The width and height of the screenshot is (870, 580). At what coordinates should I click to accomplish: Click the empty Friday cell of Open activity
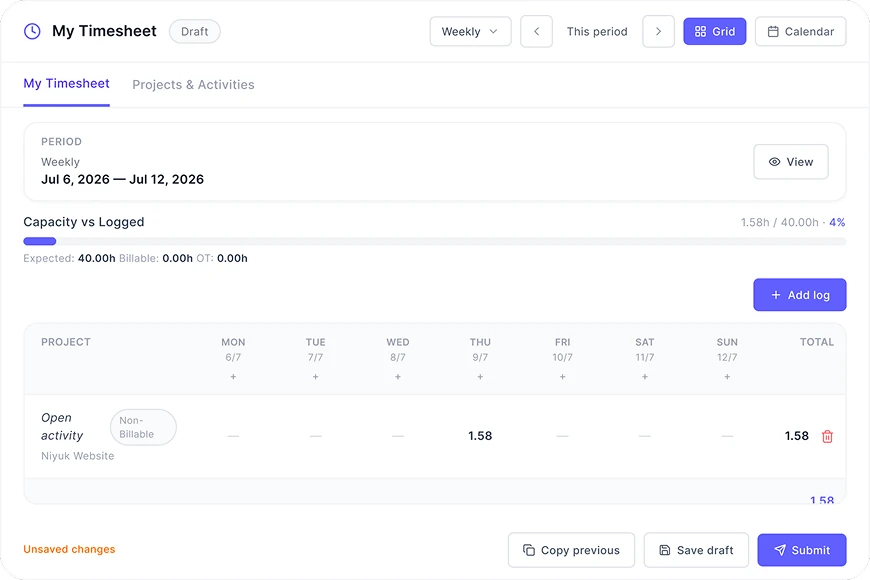563,436
